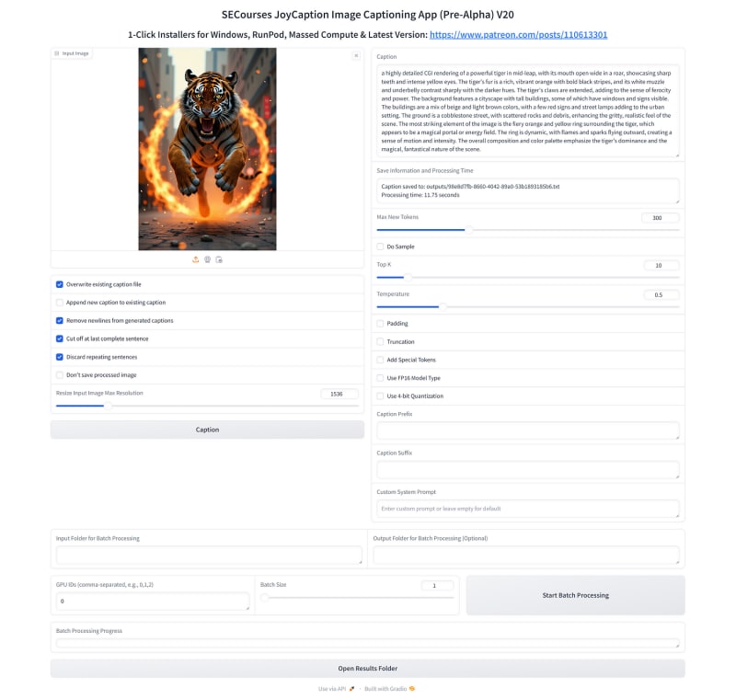736x700 pixels.
Task: Click the upload image icon below the tiger
Action: tap(195, 259)
